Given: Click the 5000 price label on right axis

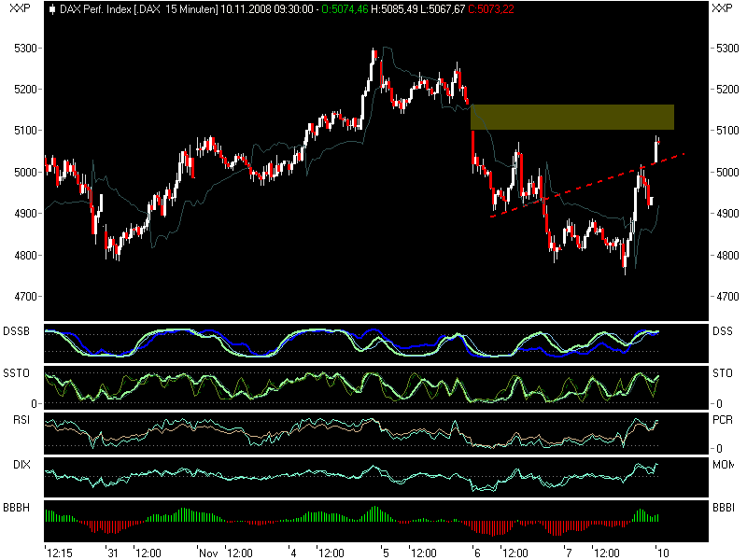Looking at the screenshot, I should (727, 172).
